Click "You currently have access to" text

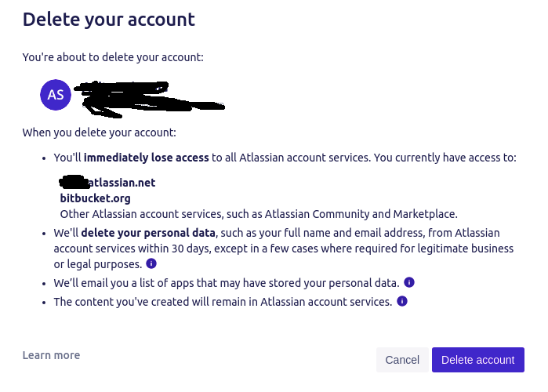(445, 158)
